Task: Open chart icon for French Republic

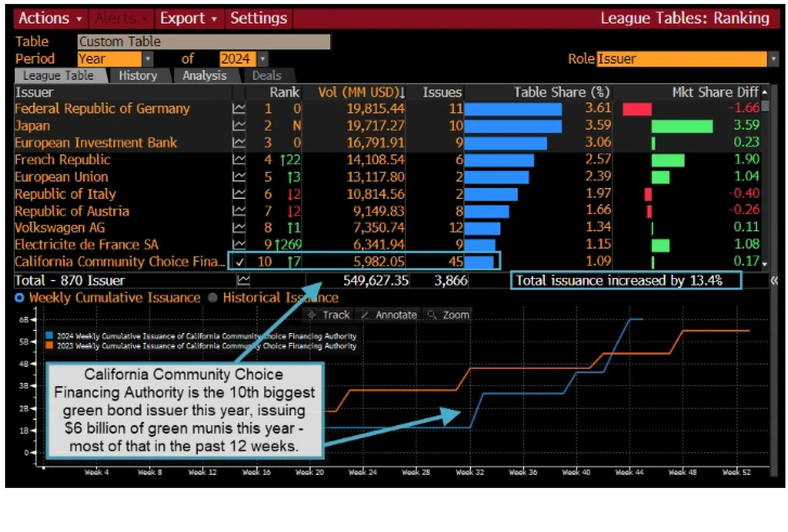Action: pyautogui.click(x=239, y=160)
